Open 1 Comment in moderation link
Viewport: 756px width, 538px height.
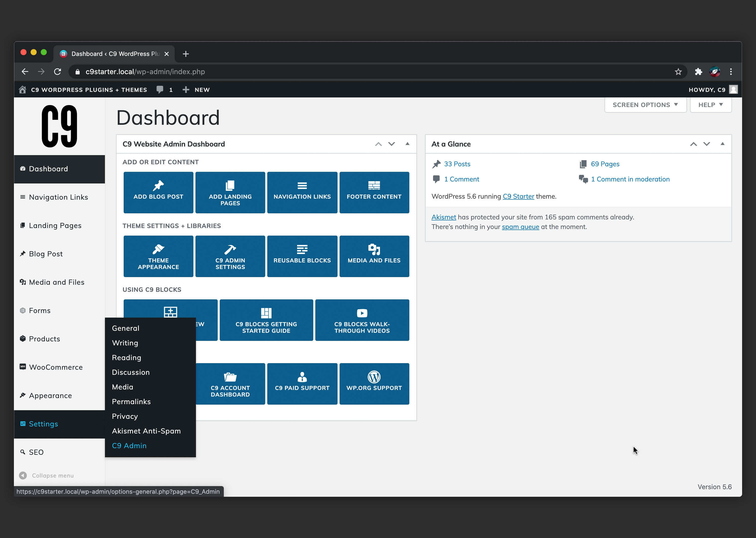(630, 179)
